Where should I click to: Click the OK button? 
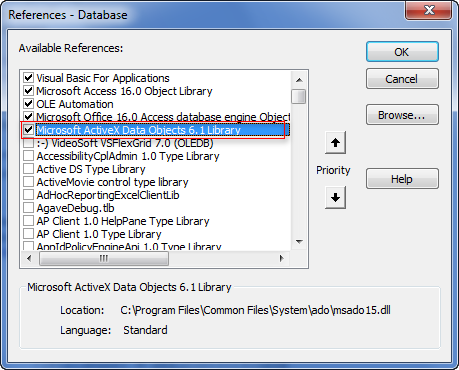402,52
